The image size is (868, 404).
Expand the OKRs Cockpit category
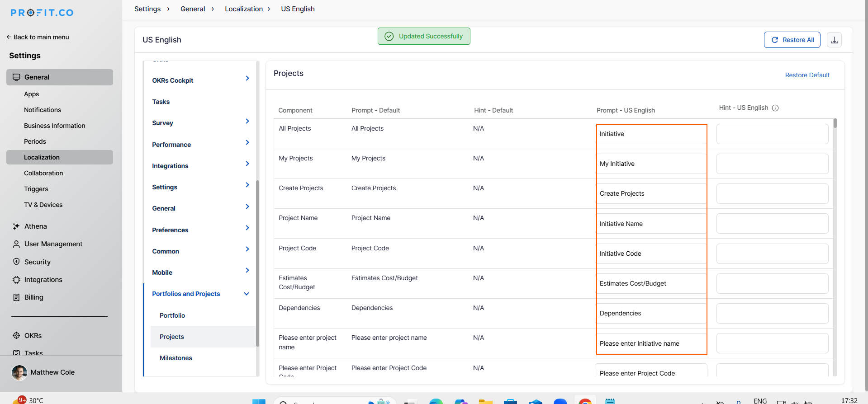pos(247,79)
